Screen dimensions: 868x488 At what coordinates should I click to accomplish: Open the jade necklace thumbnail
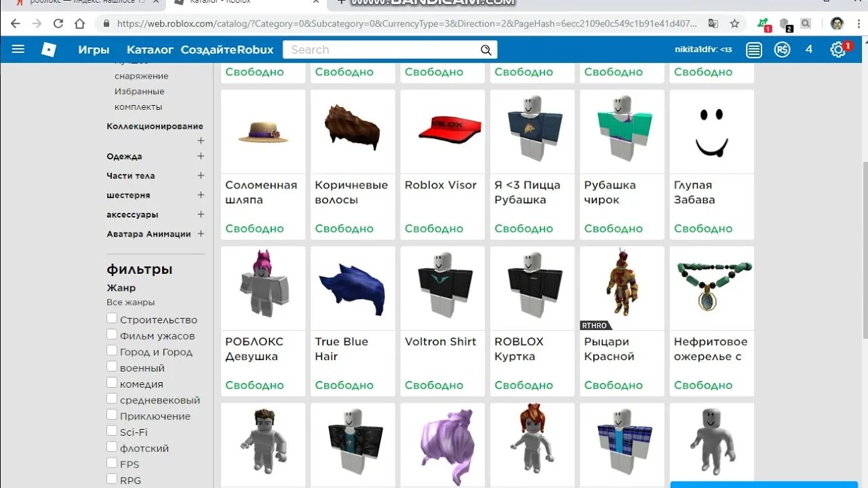point(711,288)
